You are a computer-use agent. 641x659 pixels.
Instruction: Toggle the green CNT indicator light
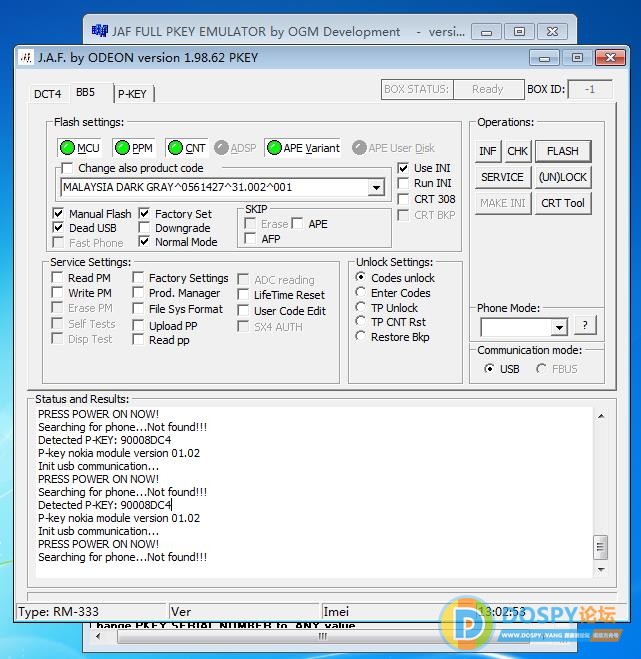point(175,148)
